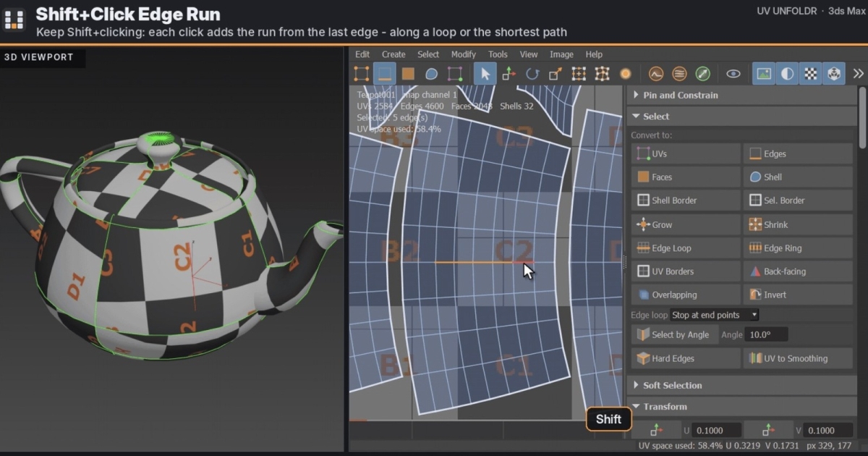Select the Move transform tool icon
The image size is (868, 456).
(x=509, y=74)
